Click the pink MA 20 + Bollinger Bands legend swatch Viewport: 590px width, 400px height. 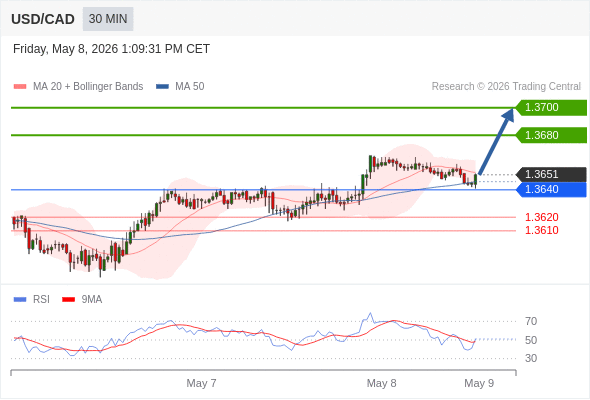[20, 87]
